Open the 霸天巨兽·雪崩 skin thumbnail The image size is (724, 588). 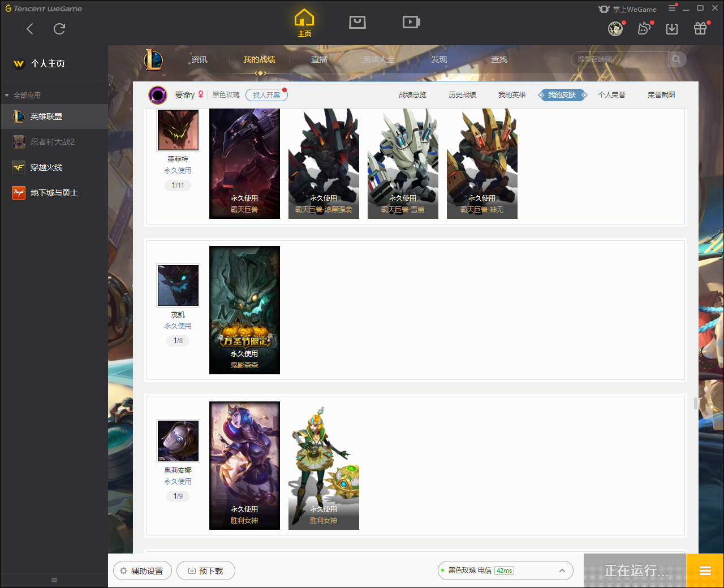(x=403, y=163)
